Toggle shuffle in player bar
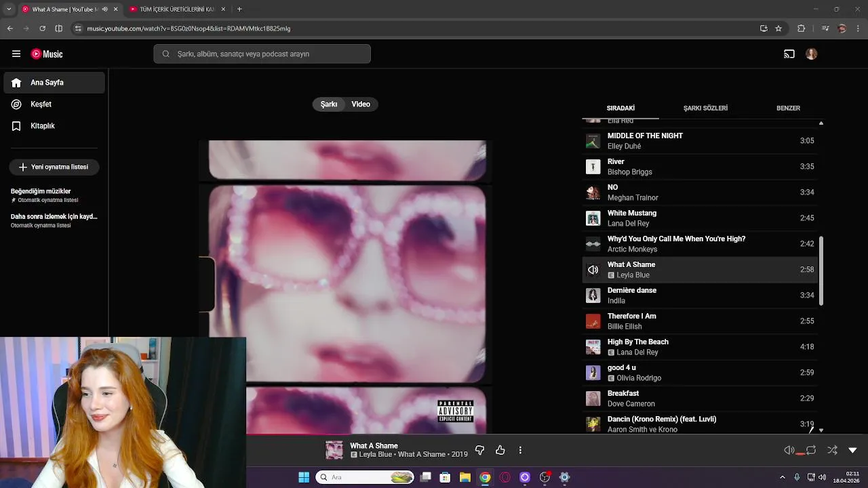This screenshot has height=488, width=868. [x=832, y=450]
